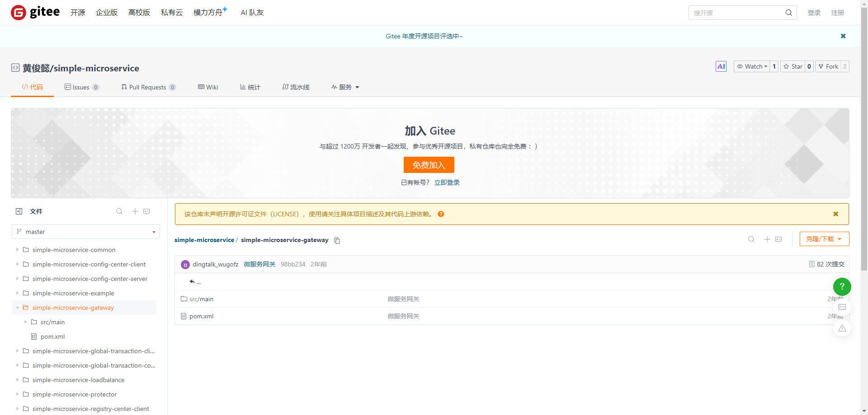Click search icon beside clone button
Viewport: 868px width, 415px height.
click(751, 239)
